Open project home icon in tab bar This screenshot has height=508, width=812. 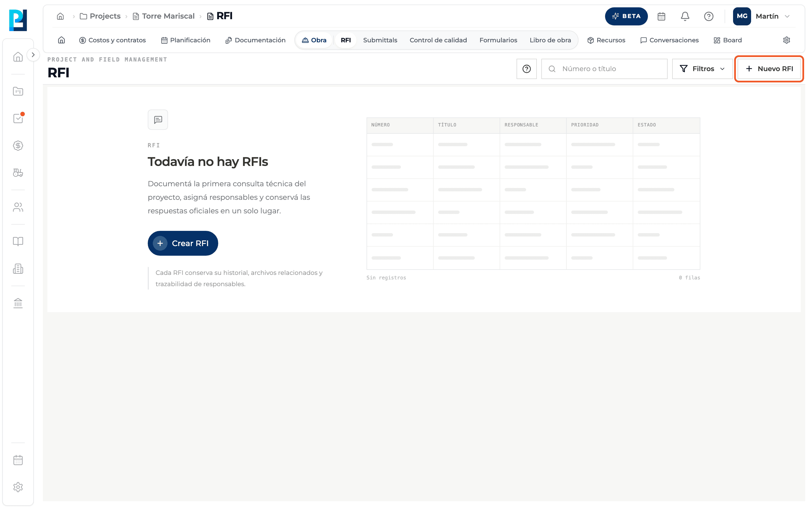(x=61, y=40)
